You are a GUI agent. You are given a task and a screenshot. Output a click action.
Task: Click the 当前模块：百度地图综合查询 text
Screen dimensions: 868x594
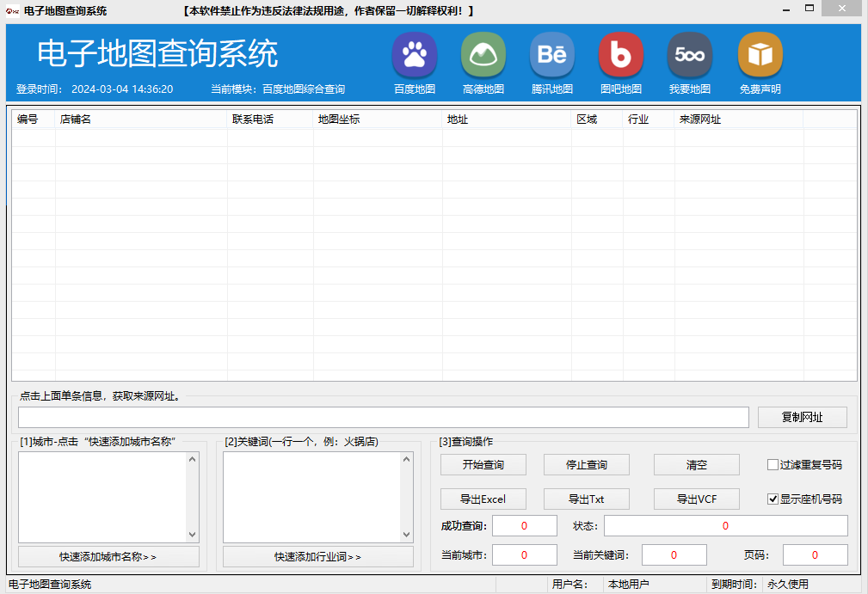point(278,89)
